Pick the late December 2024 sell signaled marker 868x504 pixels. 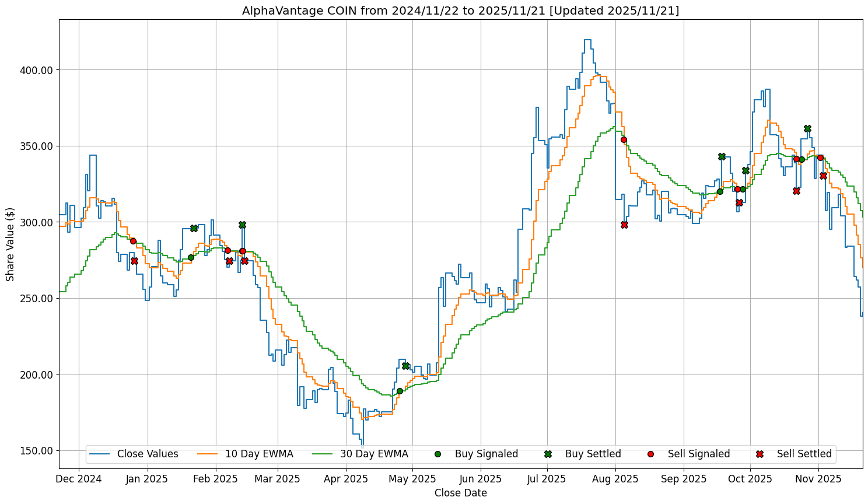click(x=133, y=241)
